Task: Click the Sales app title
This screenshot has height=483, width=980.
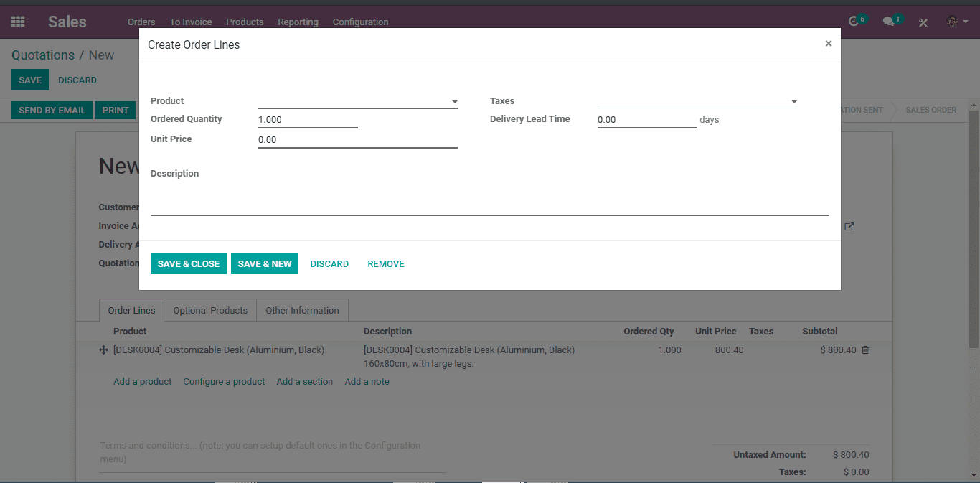Action: pos(67,22)
